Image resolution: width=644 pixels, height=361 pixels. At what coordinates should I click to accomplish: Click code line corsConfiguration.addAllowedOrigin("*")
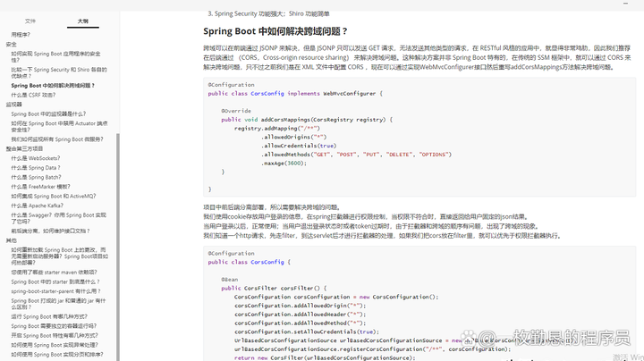300,306
